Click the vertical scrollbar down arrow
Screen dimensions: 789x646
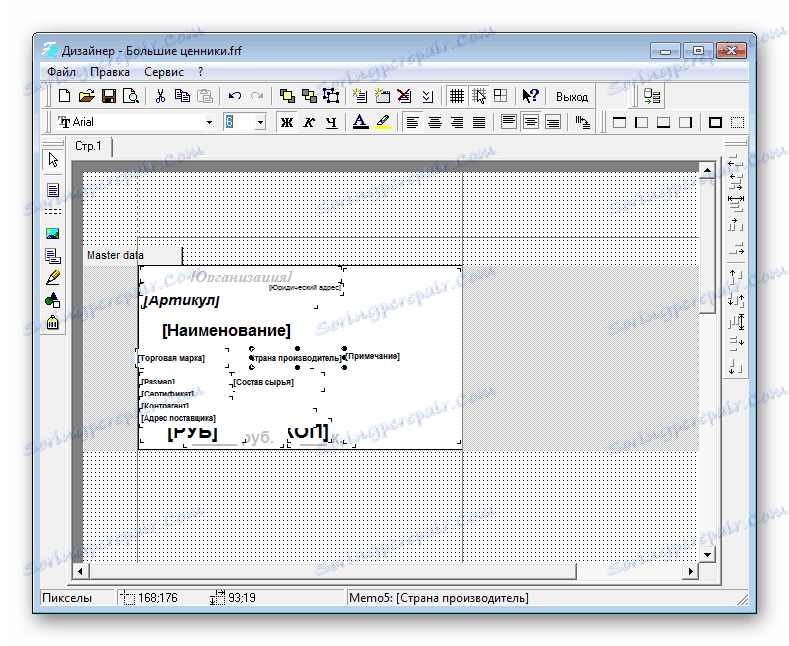coord(707,555)
